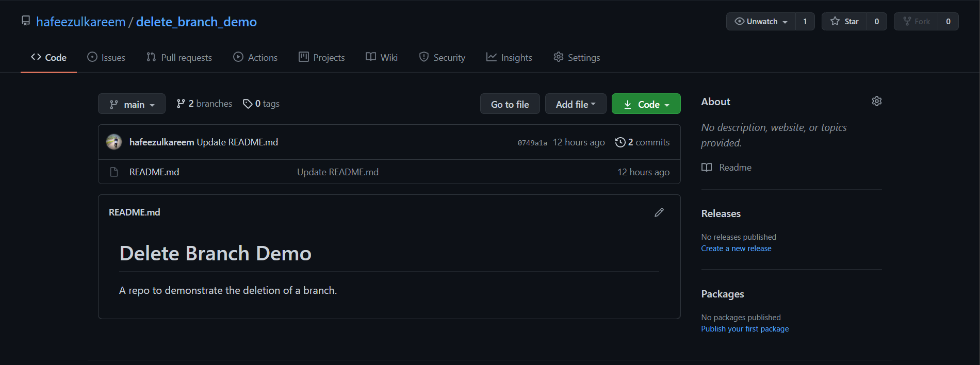This screenshot has width=980, height=365.
Task: Open the delete_branch_demo repository link
Action: pos(197,22)
